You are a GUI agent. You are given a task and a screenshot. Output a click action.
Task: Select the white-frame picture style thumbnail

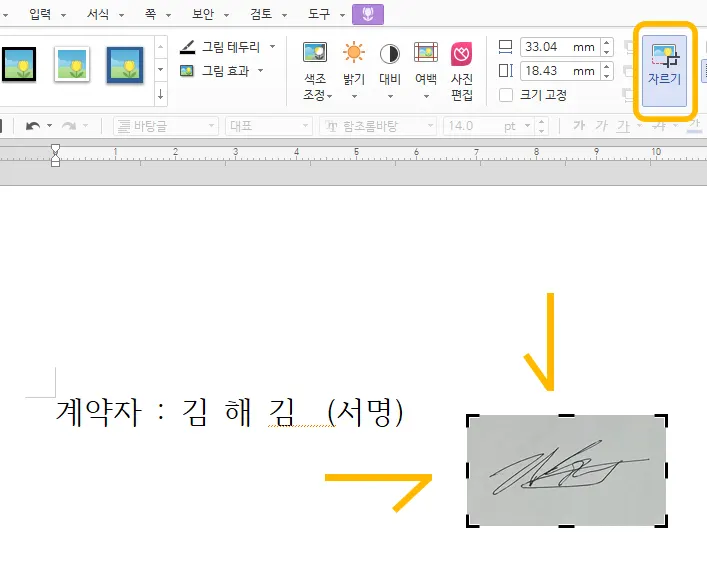(x=72, y=64)
